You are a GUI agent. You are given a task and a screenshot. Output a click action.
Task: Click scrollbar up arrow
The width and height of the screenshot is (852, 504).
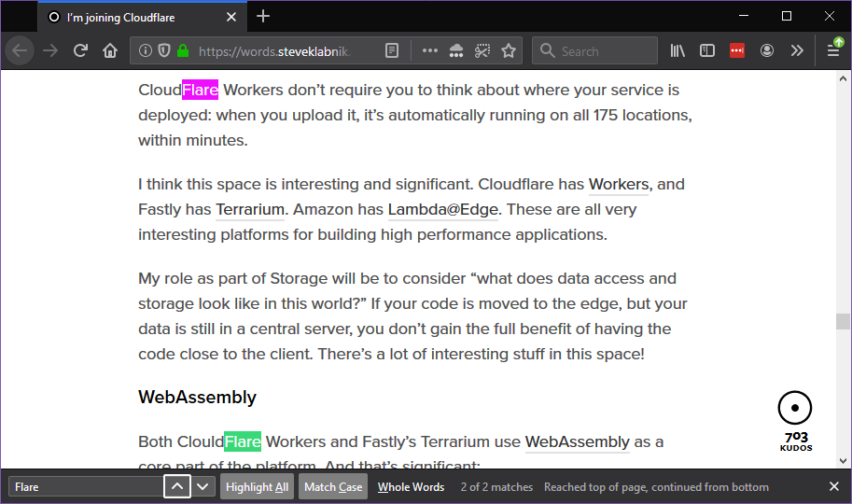point(843,78)
